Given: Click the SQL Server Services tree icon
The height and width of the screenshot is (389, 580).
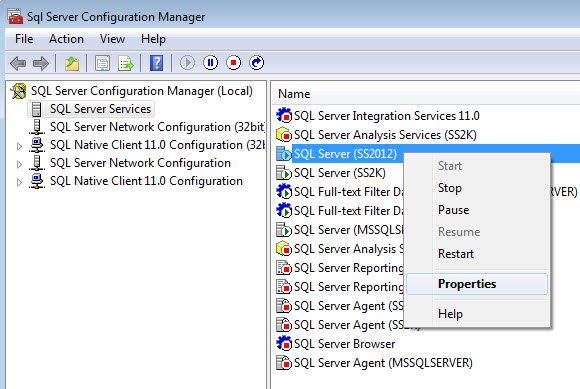Looking at the screenshot, I should (x=36, y=109).
